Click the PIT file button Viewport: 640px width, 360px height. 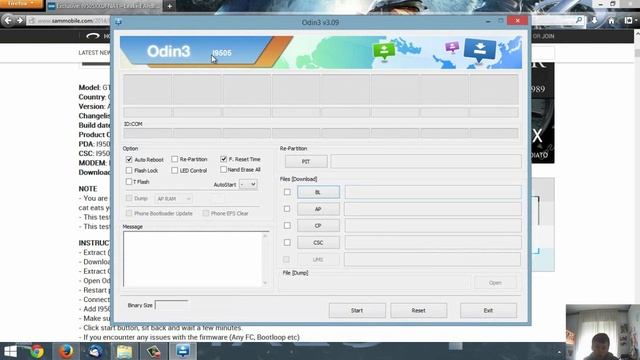306,162
